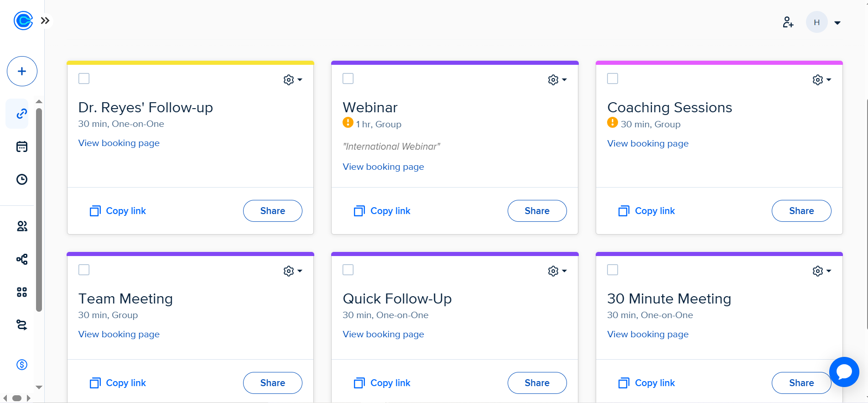The width and height of the screenshot is (868, 403).
Task: Open View booking page for Coaching Sessions
Action: pyautogui.click(x=648, y=143)
